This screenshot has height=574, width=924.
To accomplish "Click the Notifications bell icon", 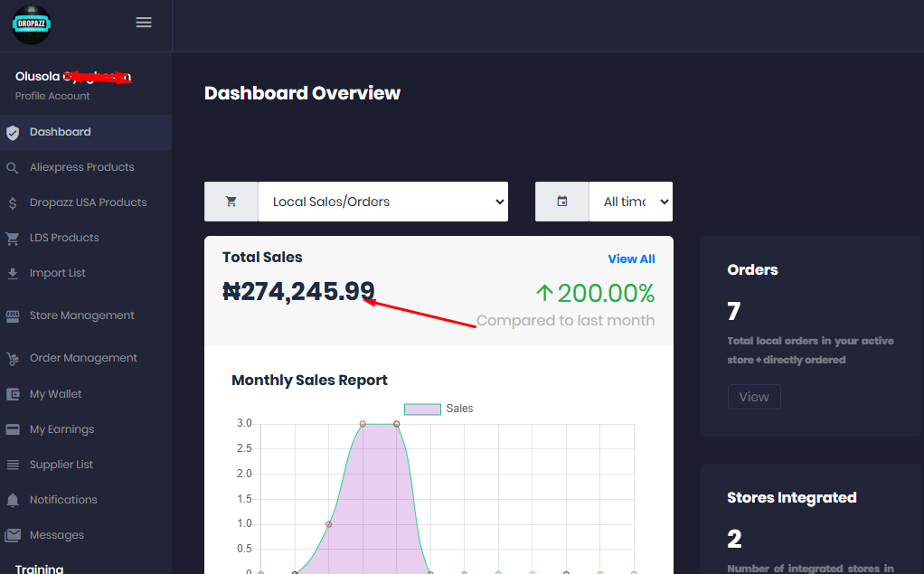I will [13, 501].
